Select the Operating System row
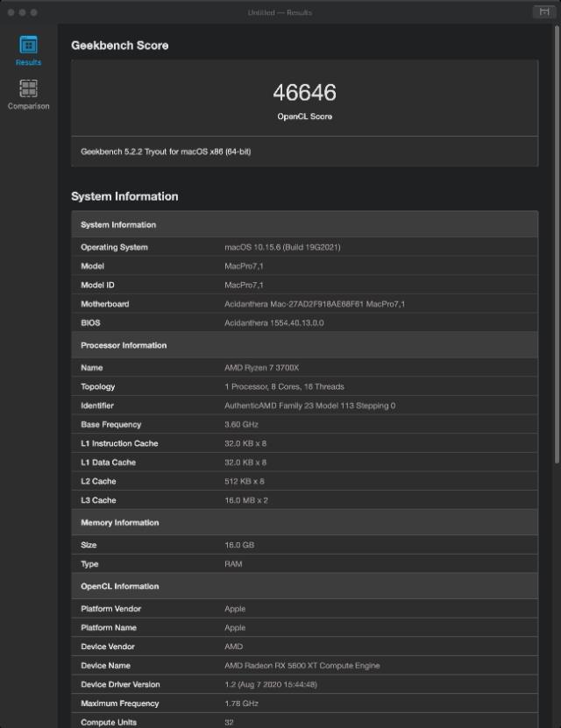Image resolution: width=561 pixels, height=728 pixels. pos(305,247)
